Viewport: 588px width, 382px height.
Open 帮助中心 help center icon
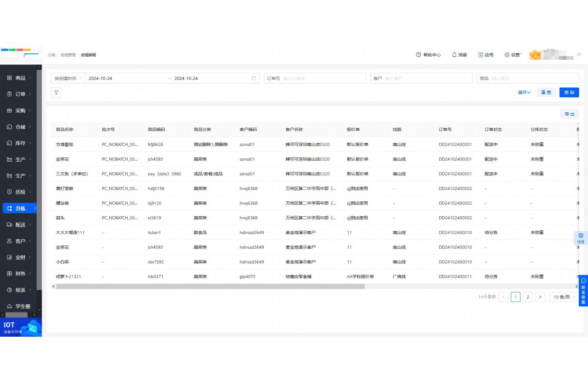[x=419, y=55]
